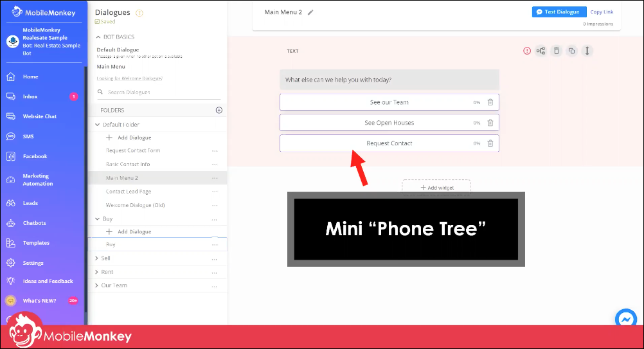Click the Settings gear icon
This screenshot has width=644, height=349.
(11, 263)
